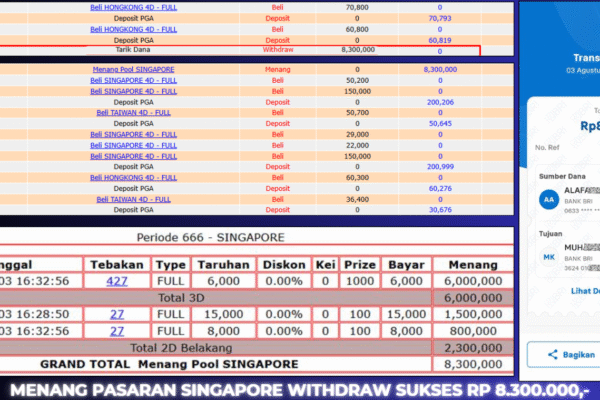This screenshot has width=600, height=400.
Task: Select Deposit PGA in the 70,793 row
Action: (x=134, y=18)
